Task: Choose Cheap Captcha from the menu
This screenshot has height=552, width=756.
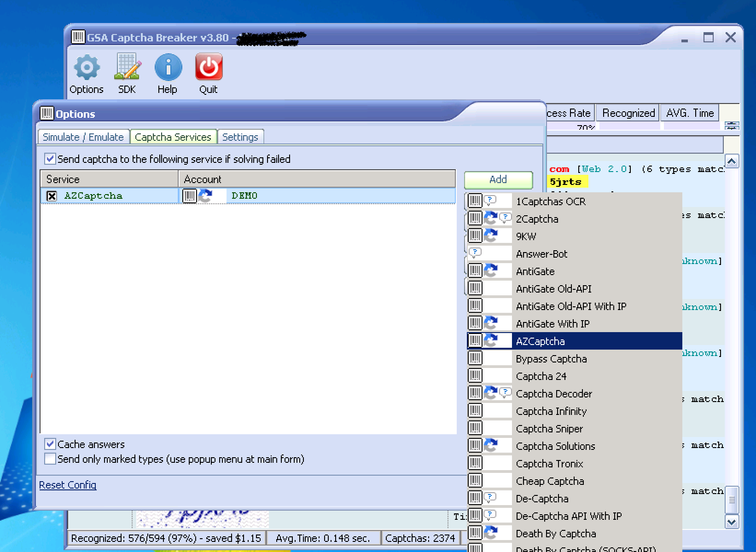Action: click(x=574, y=481)
